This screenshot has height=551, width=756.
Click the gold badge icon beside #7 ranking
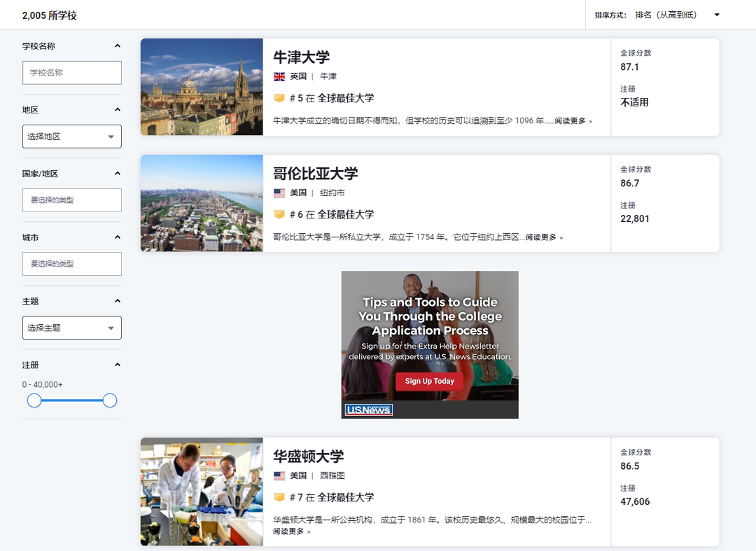pyautogui.click(x=279, y=498)
